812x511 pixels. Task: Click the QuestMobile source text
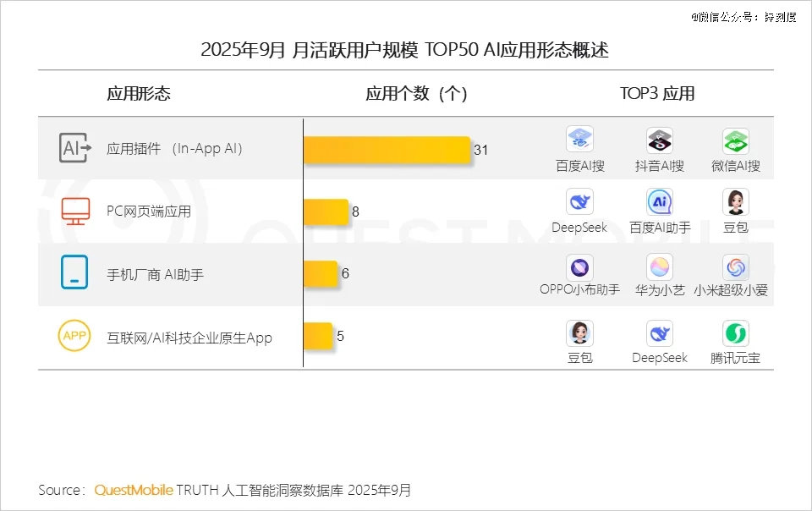pos(134,491)
